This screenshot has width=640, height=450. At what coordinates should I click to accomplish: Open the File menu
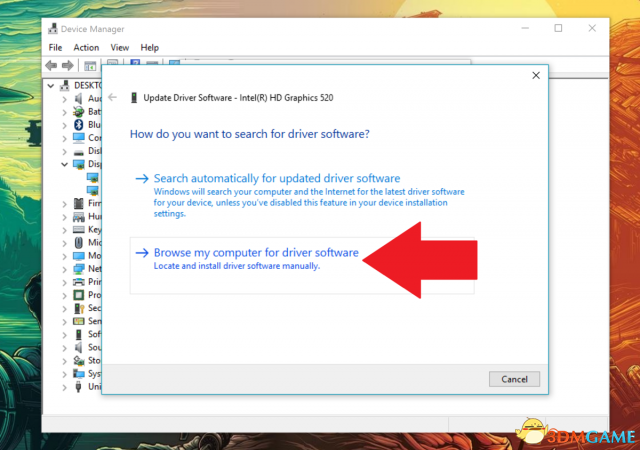pyautogui.click(x=55, y=47)
